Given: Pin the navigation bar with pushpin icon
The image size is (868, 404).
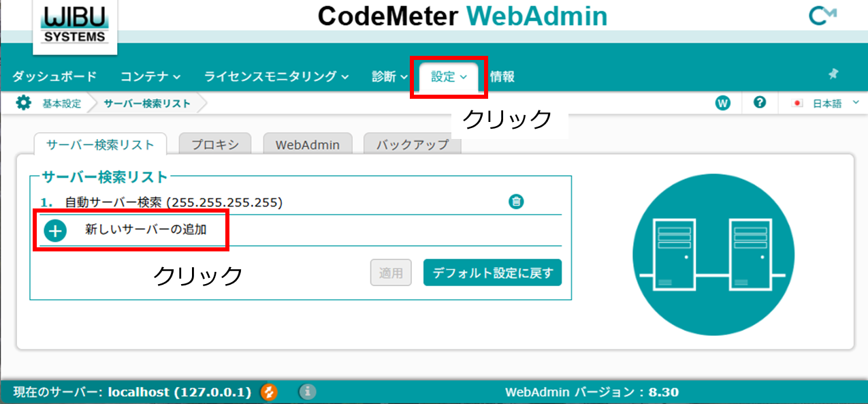Looking at the screenshot, I should [x=833, y=74].
